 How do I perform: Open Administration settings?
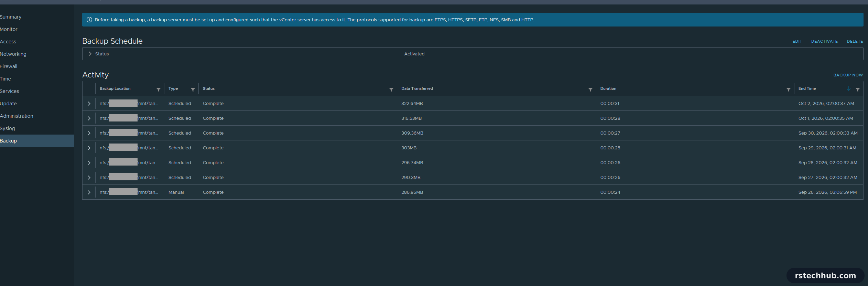tap(17, 116)
